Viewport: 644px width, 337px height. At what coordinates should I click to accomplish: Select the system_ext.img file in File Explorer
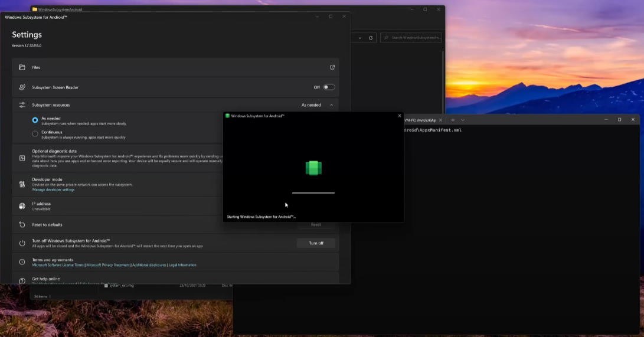click(121, 286)
